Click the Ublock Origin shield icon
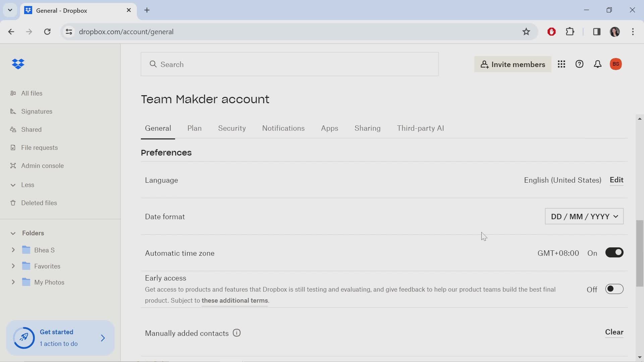 point(551,31)
